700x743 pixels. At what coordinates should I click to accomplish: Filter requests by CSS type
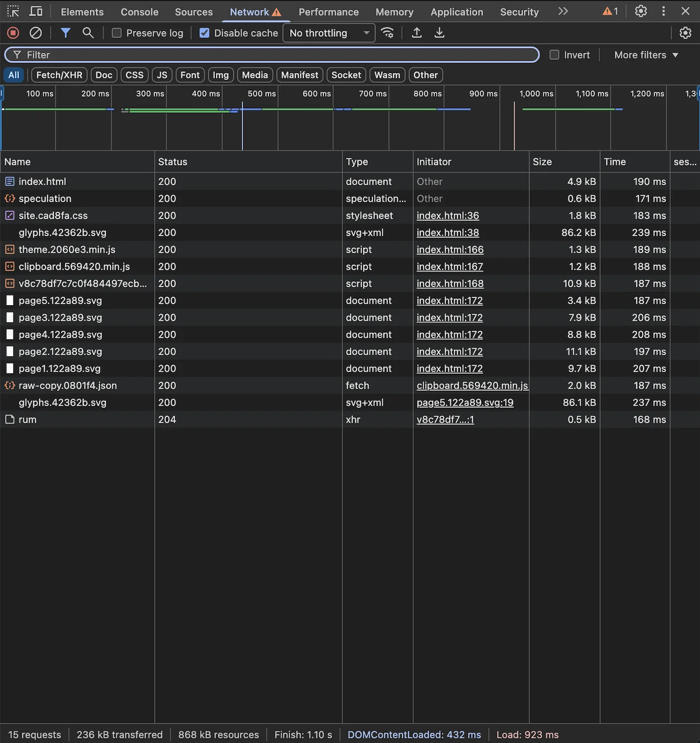point(135,75)
